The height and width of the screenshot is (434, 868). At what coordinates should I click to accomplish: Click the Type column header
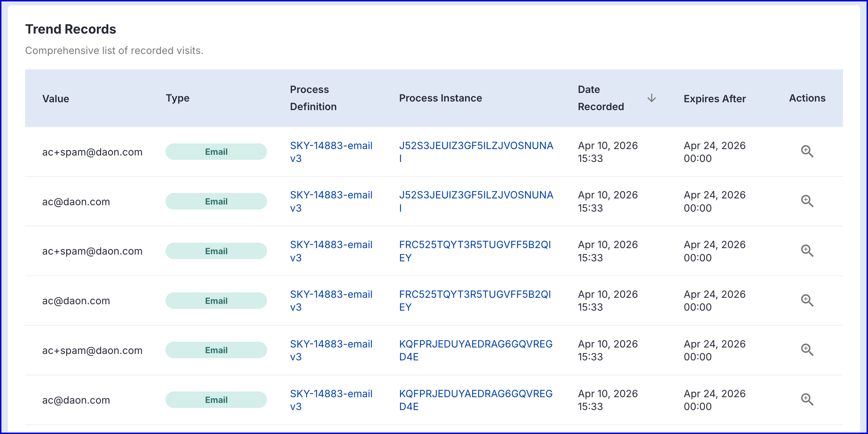(178, 98)
